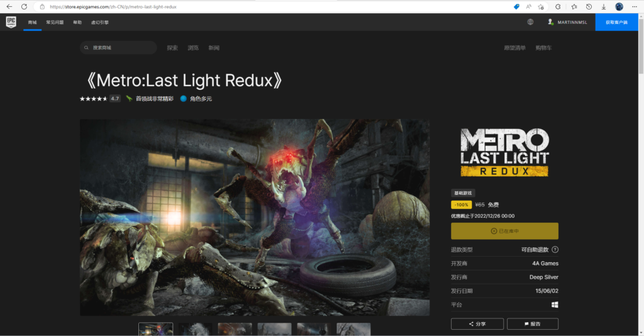Add this page to favorites

pyautogui.click(x=541, y=6)
